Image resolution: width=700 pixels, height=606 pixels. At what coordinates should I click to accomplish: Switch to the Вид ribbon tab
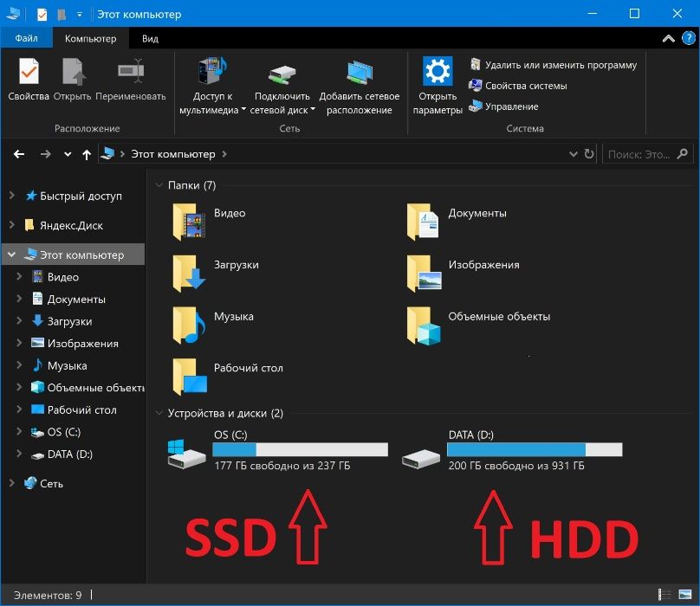pos(151,38)
